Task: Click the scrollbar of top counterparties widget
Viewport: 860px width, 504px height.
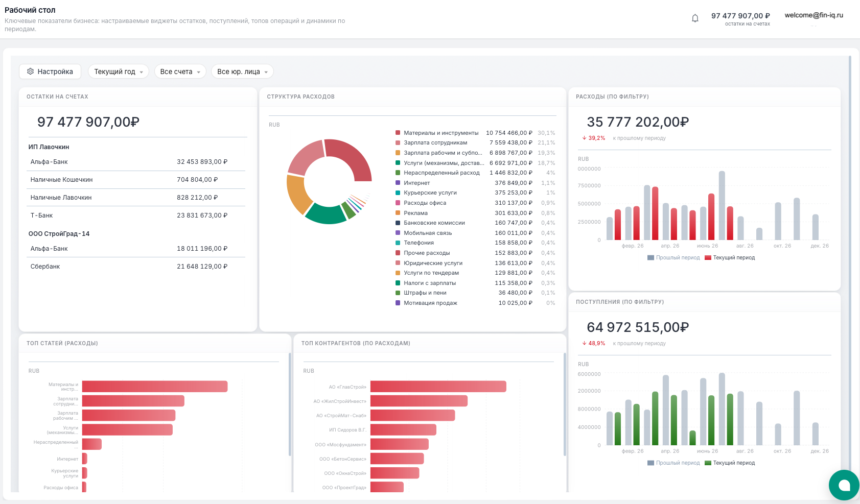Action: coord(565,404)
